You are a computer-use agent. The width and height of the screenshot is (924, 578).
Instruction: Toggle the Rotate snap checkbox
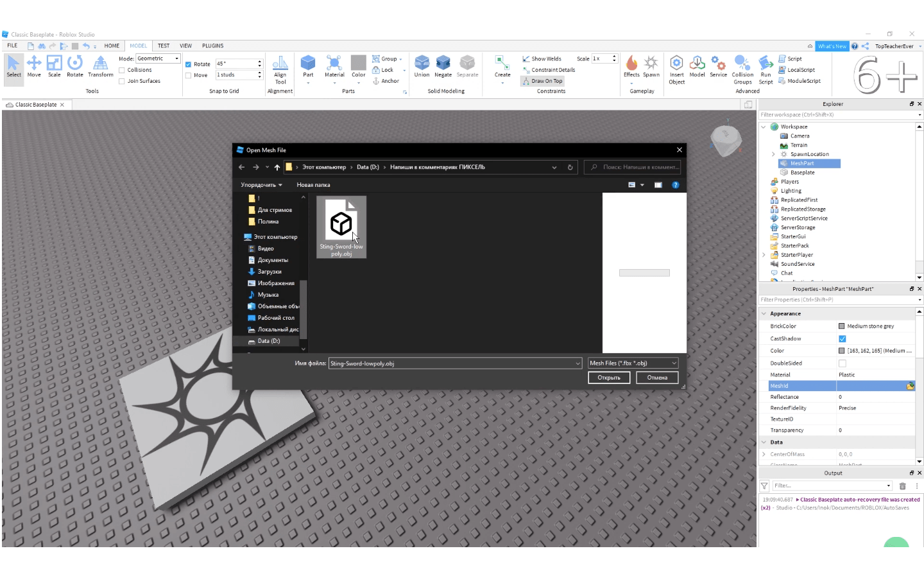[x=188, y=64]
